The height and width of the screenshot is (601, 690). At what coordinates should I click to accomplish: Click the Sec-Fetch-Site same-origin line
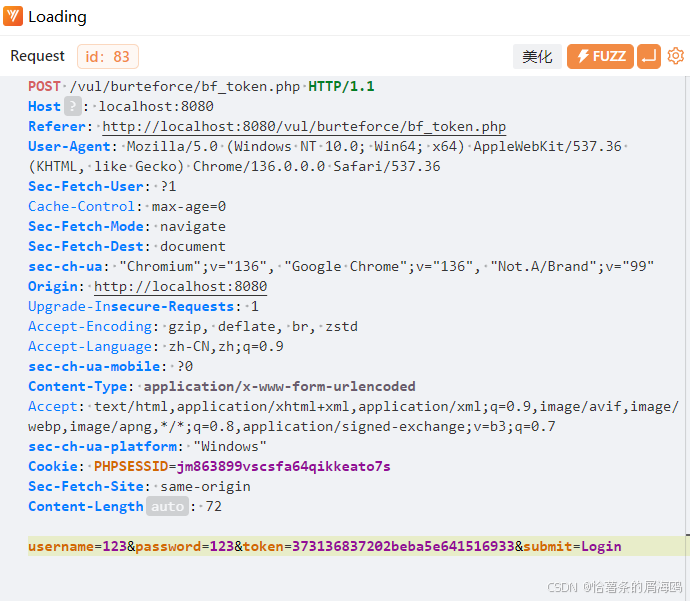(139, 487)
